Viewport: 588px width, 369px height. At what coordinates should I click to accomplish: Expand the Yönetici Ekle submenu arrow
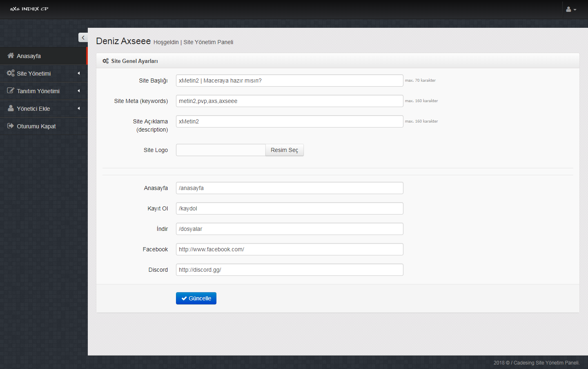pyautogui.click(x=79, y=108)
